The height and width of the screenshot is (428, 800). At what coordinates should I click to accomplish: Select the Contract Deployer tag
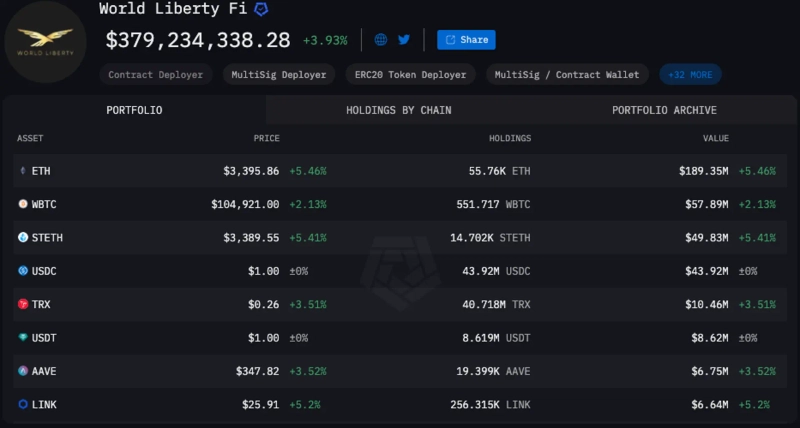click(x=155, y=74)
